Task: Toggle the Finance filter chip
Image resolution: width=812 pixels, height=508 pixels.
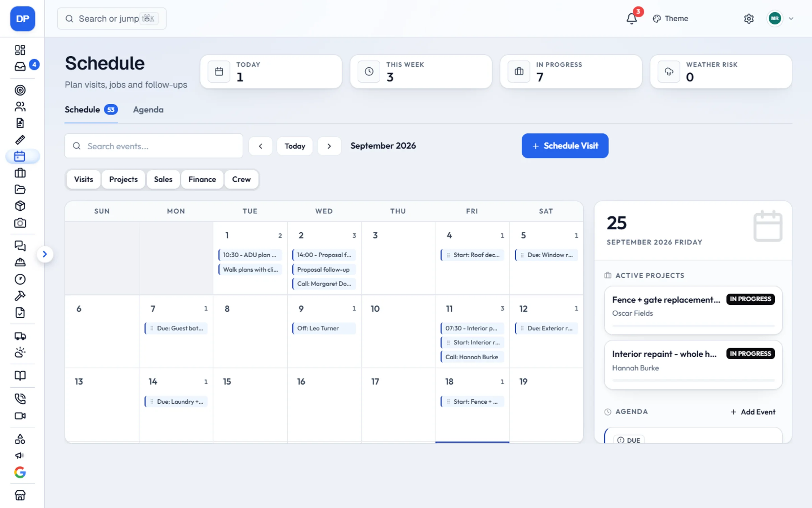Action: click(x=202, y=179)
